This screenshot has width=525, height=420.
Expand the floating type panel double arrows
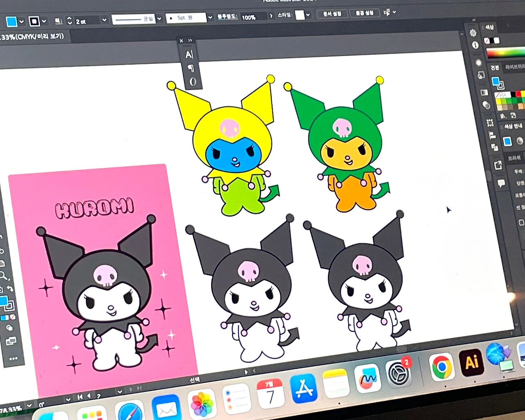pos(190,41)
